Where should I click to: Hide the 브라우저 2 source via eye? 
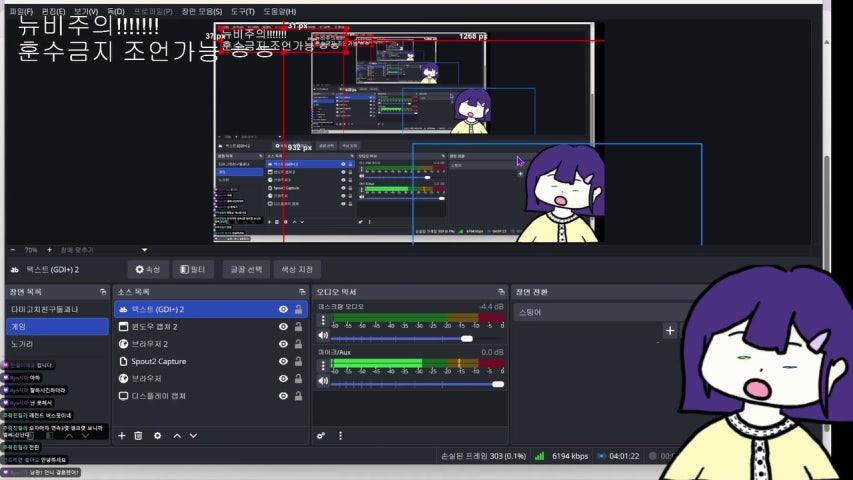283,344
